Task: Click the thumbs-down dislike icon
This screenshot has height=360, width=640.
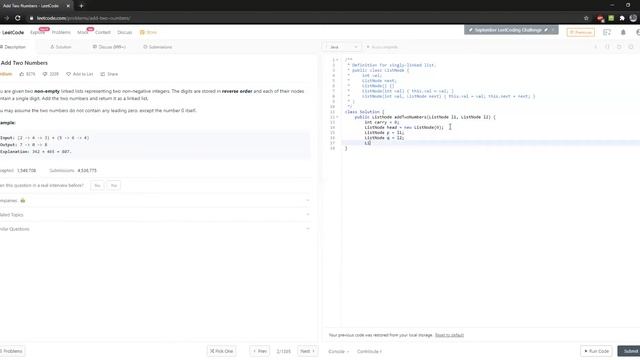Action: coord(45,74)
